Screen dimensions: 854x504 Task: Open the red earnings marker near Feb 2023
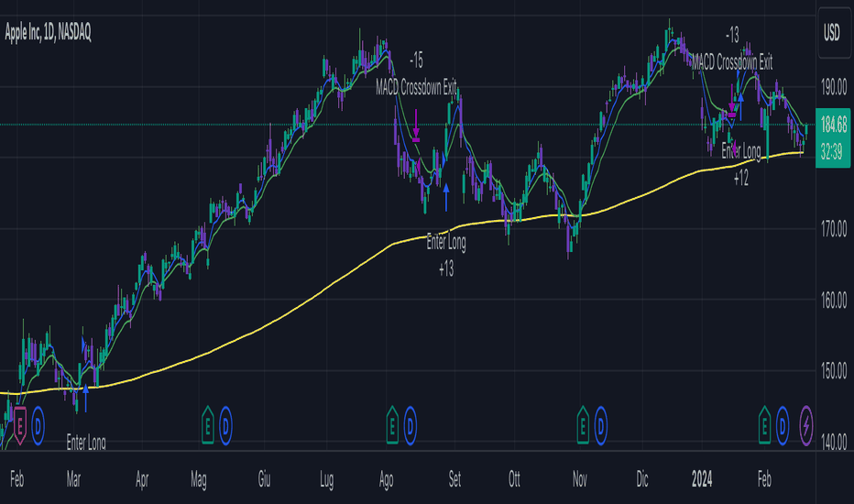pos(20,425)
